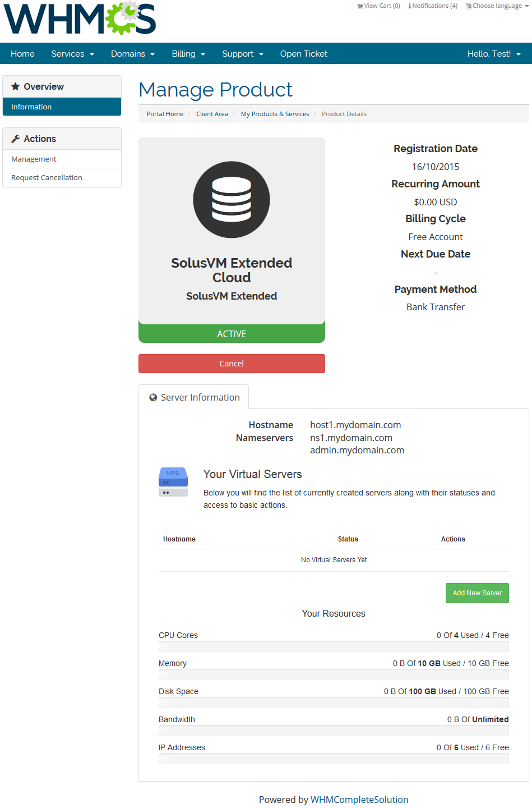Expand the Services menu
The image size is (532, 808).
72,54
